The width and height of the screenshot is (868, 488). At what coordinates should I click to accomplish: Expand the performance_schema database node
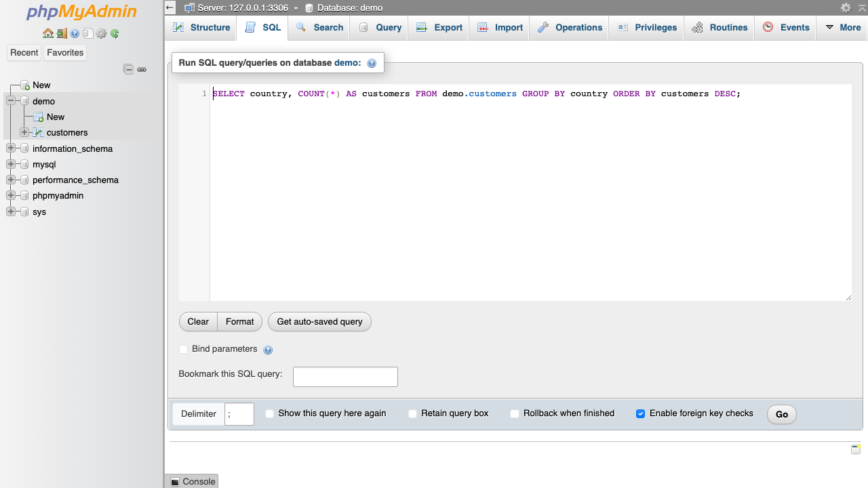pyautogui.click(x=11, y=180)
